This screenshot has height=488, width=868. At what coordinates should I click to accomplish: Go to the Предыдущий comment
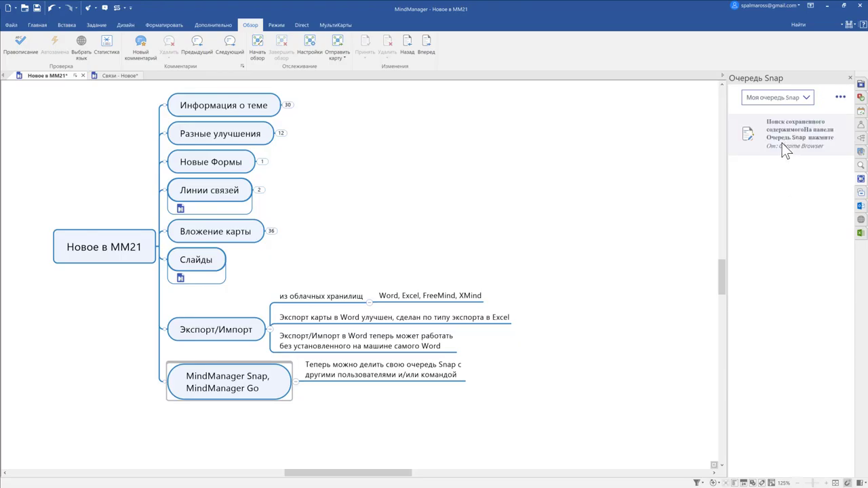coord(197,46)
